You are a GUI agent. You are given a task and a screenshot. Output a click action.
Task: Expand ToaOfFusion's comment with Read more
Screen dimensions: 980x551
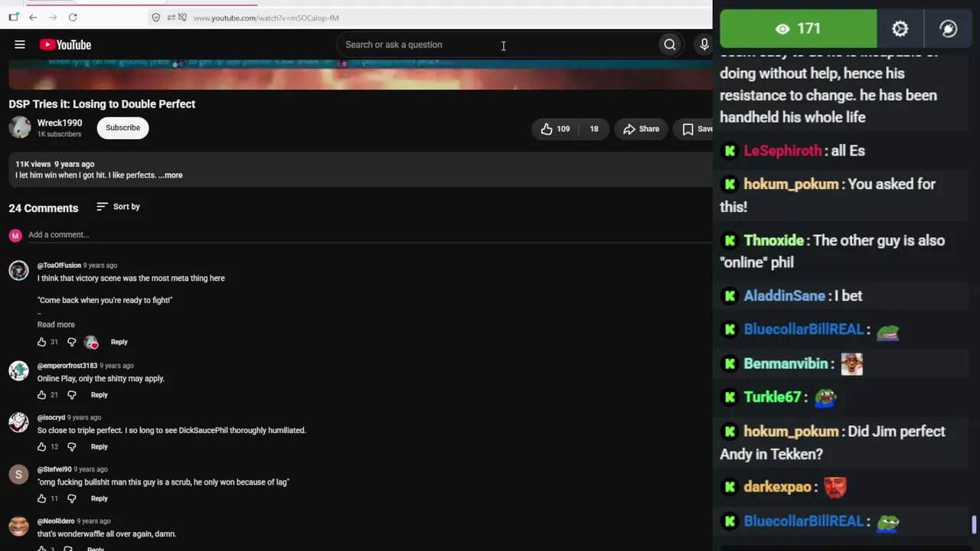click(x=56, y=324)
